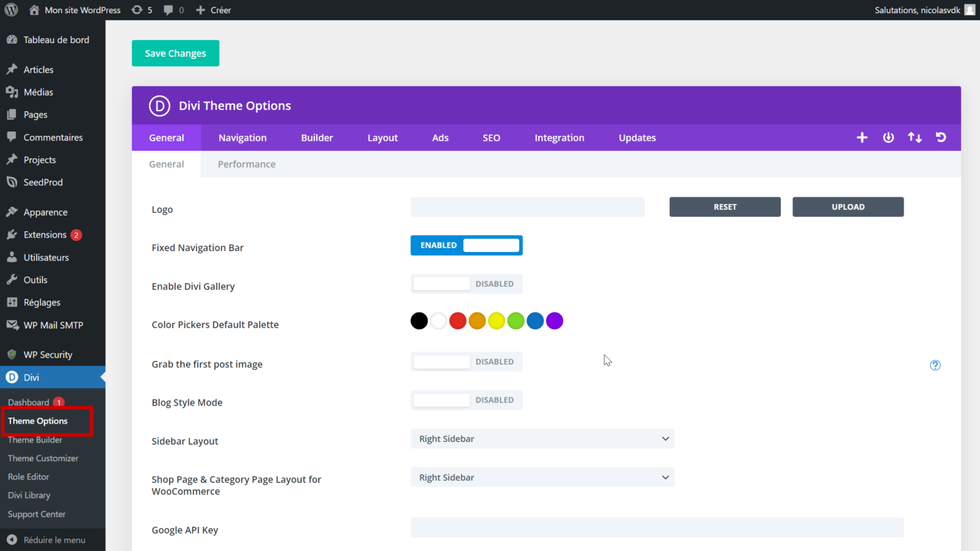Image resolution: width=980 pixels, height=551 pixels.
Task: Click the Save Changes button
Action: pyautogui.click(x=176, y=54)
